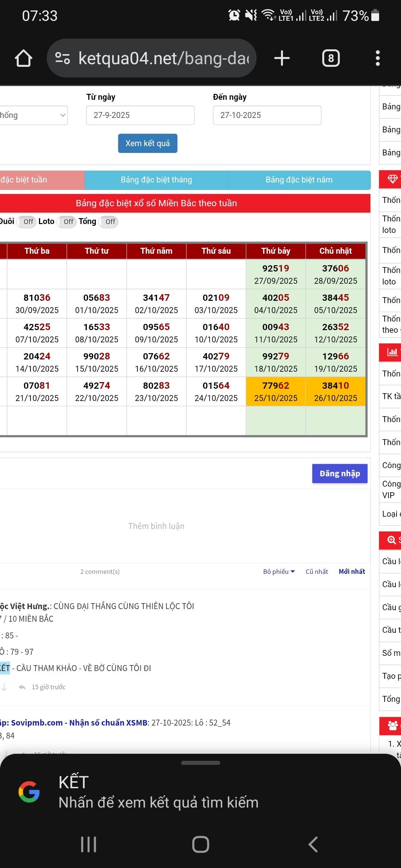The width and height of the screenshot is (401, 868).
Task: Click the Xem kết quả button
Action: click(x=147, y=143)
